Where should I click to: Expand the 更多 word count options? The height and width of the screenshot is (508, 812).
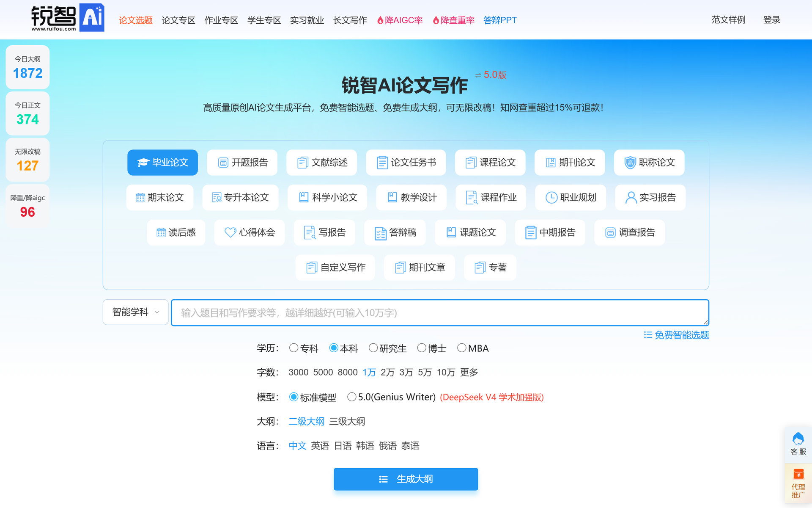[x=469, y=373]
